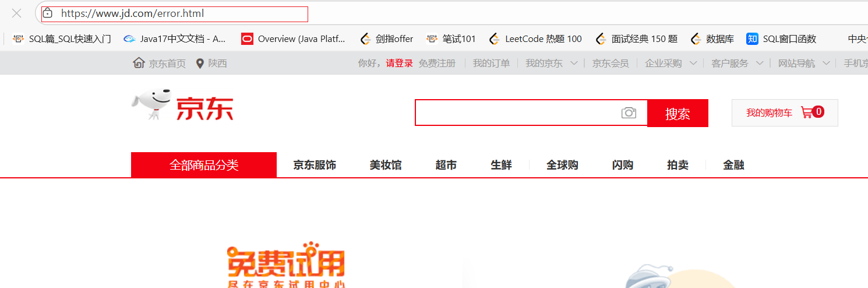Open the 剑指offer bookmark
Screen dimensions: 868x288
(387, 39)
